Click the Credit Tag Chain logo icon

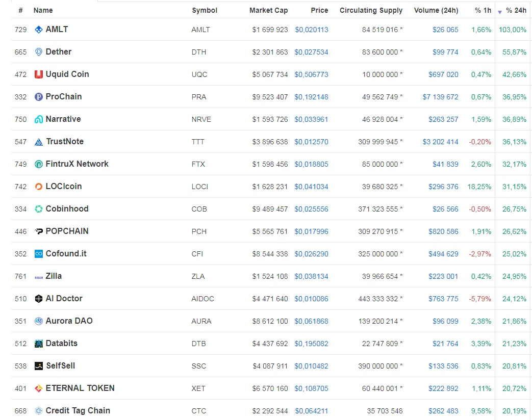click(x=39, y=410)
